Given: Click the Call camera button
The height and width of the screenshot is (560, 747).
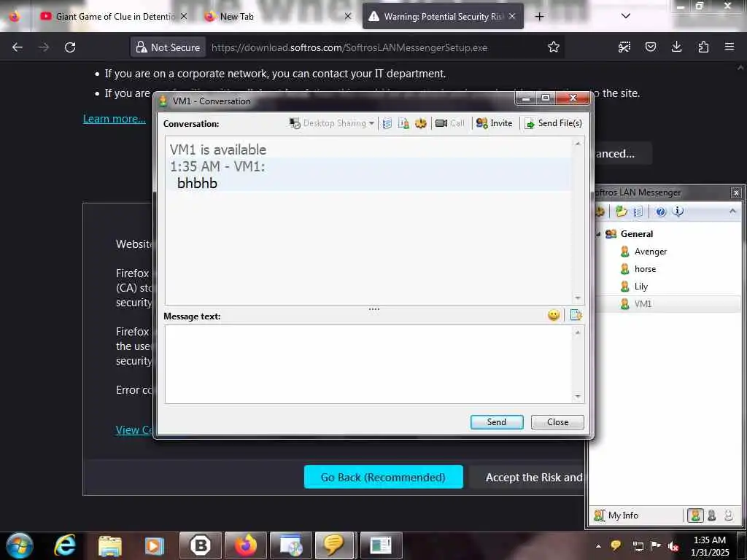Looking at the screenshot, I should pyautogui.click(x=449, y=123).
